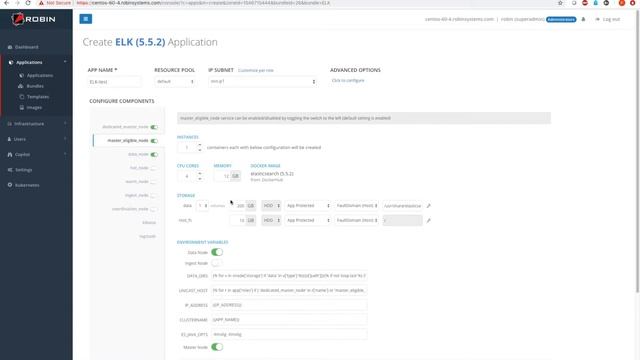
Task: Toggle warm_node component switch
Action: (x=154, y=182)
